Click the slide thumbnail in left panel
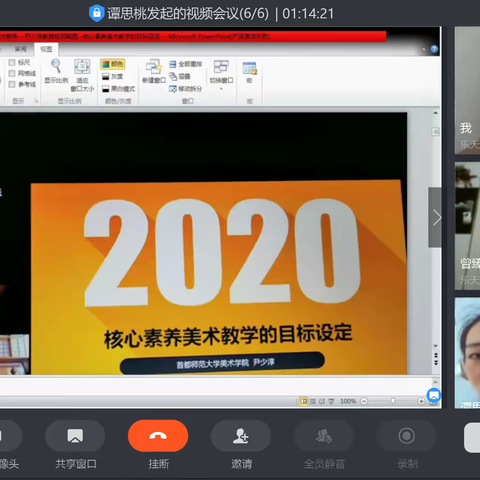 14,354
